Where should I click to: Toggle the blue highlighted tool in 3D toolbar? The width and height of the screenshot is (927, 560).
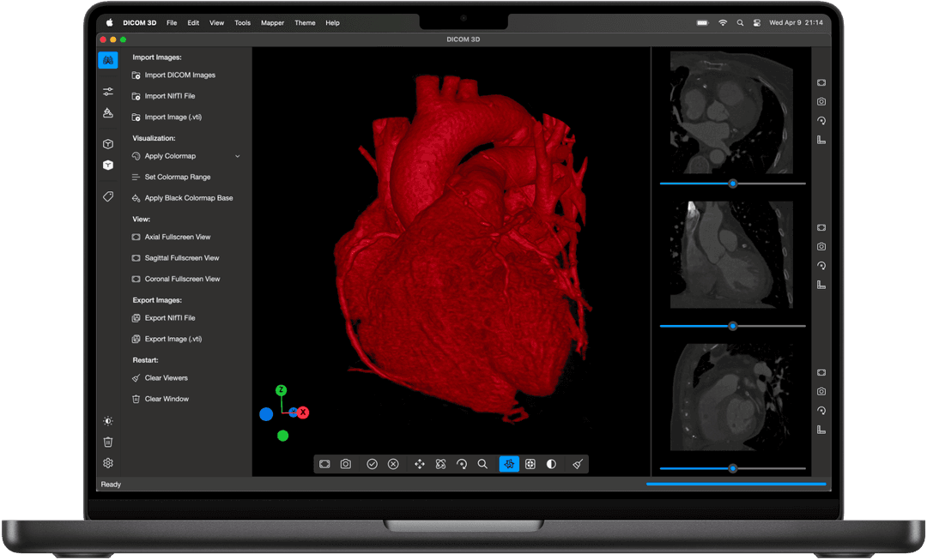(509, 464)
